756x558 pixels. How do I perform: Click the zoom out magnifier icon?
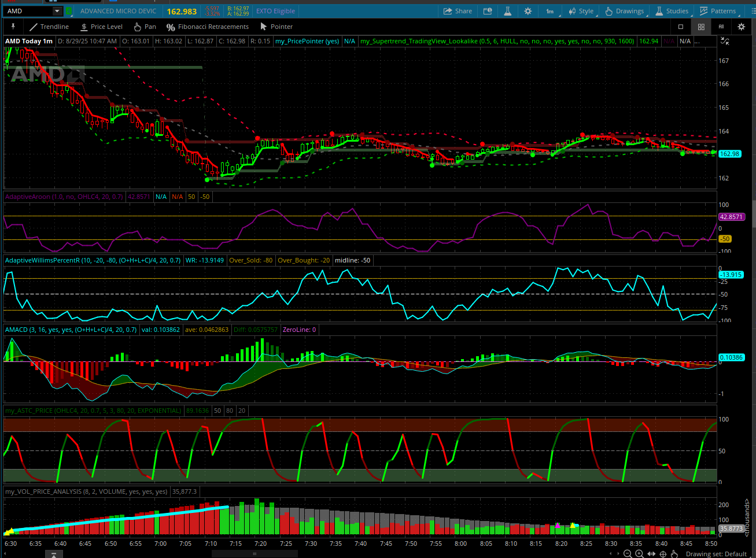coord(628,554)
